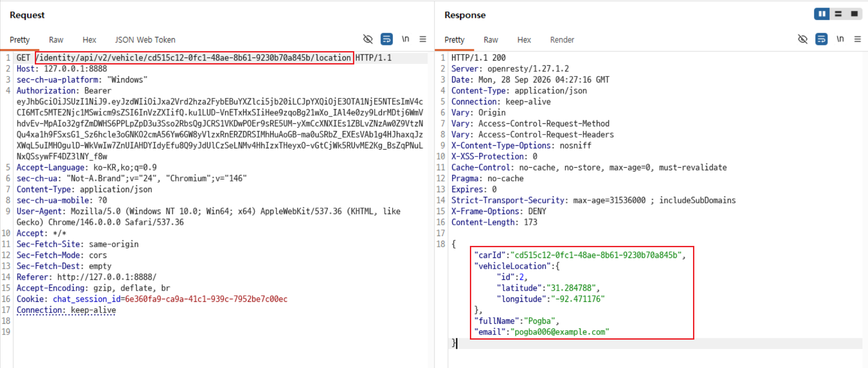Click the Response panel title
Image resolution: width=868 pixels, height=368 pixels.
tap(465, 15)
